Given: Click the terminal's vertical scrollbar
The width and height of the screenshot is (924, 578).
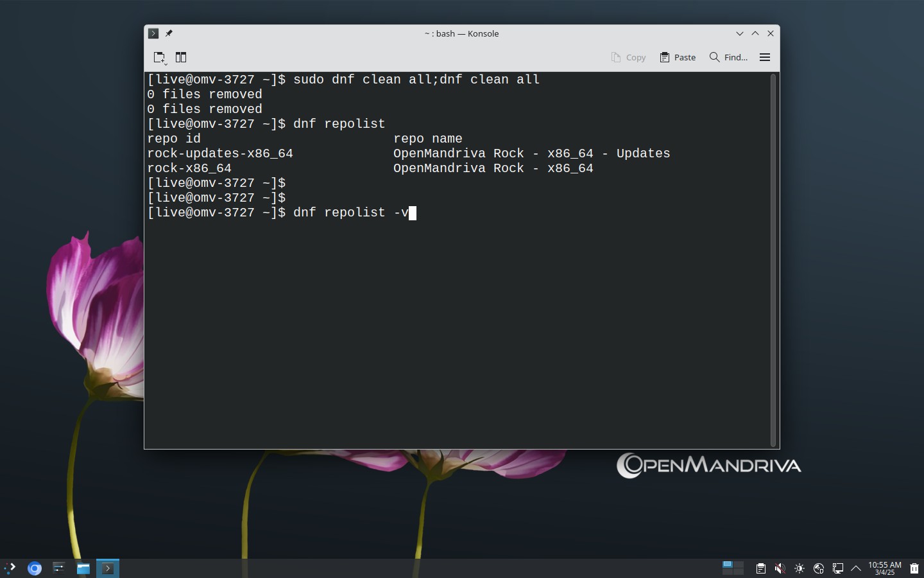Looking at the screenshot, I should coord(773,260).
